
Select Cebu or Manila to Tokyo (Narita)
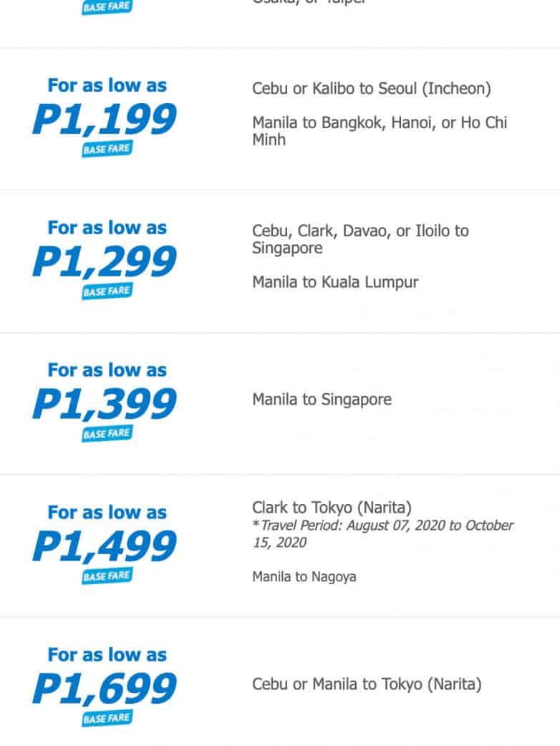point(367,684)
